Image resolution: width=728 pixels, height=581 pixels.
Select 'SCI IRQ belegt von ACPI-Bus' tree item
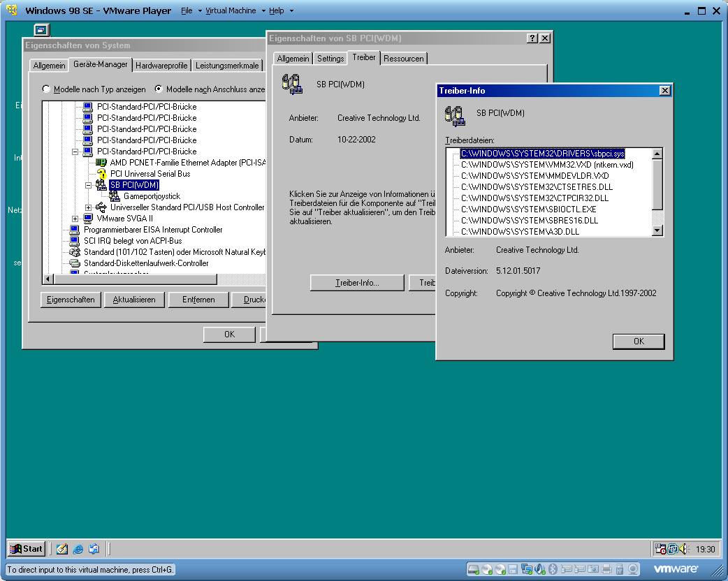tap(133, 241)
